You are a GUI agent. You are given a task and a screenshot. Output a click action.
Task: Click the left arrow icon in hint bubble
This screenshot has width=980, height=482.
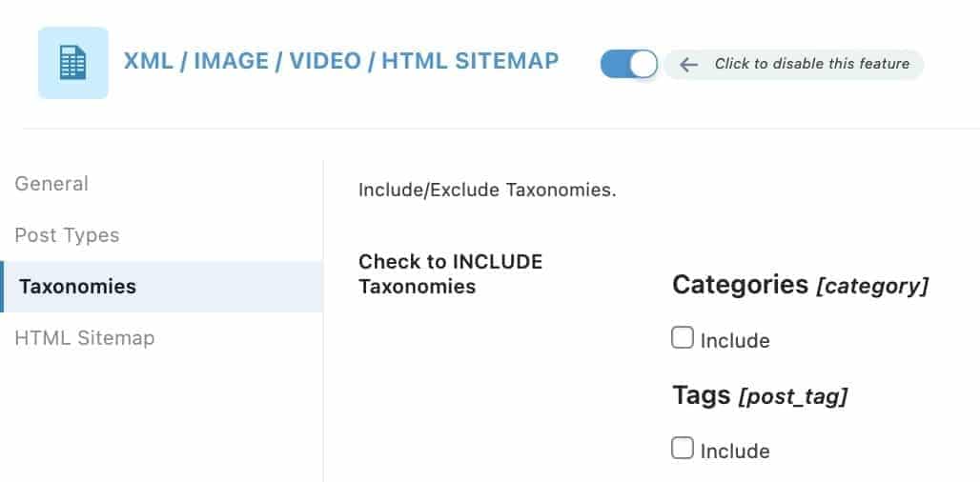coord(688,65)
